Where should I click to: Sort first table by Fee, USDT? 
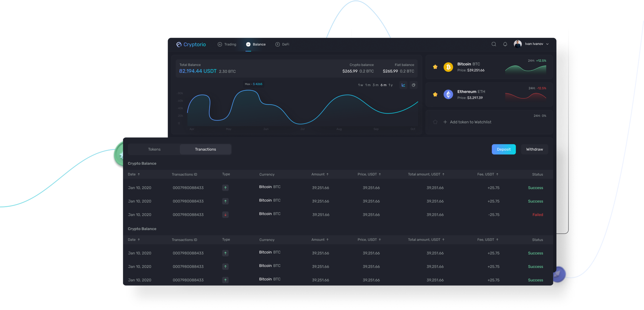(x=488, y=174)
